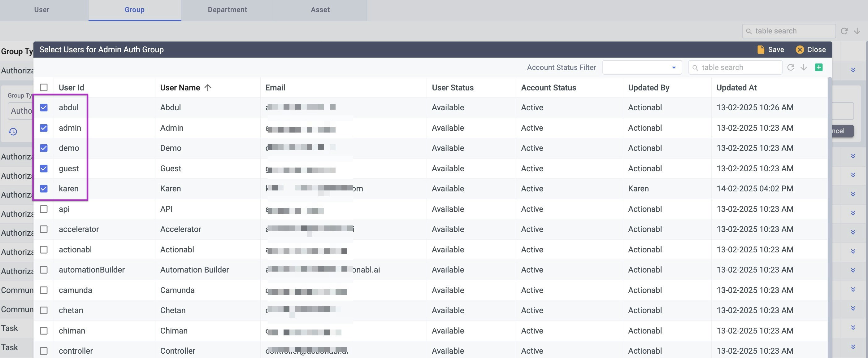Close the Select Users dialog
This screenshot has height=358, width=868.
tap(810, 50)
